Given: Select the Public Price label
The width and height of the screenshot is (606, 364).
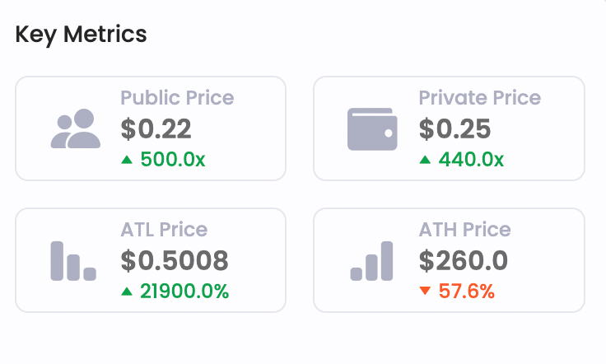Looking at the screenshot, I should point(177,98).
